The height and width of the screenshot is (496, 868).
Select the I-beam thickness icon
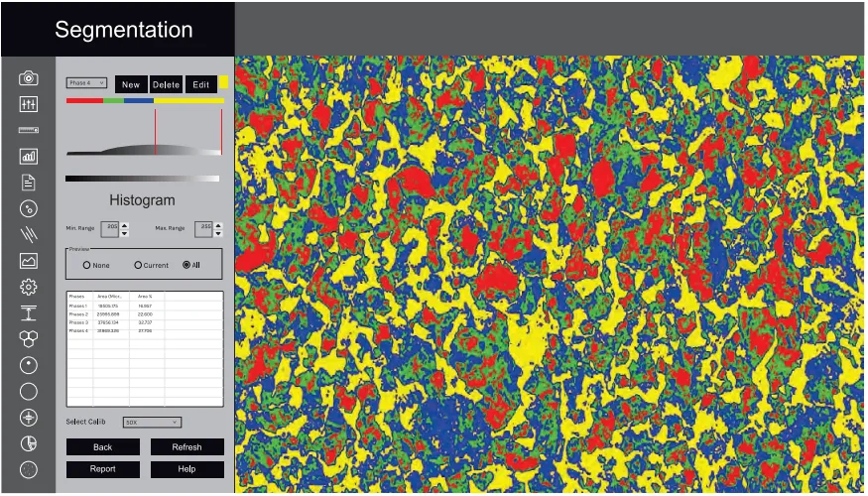(28, 312)
